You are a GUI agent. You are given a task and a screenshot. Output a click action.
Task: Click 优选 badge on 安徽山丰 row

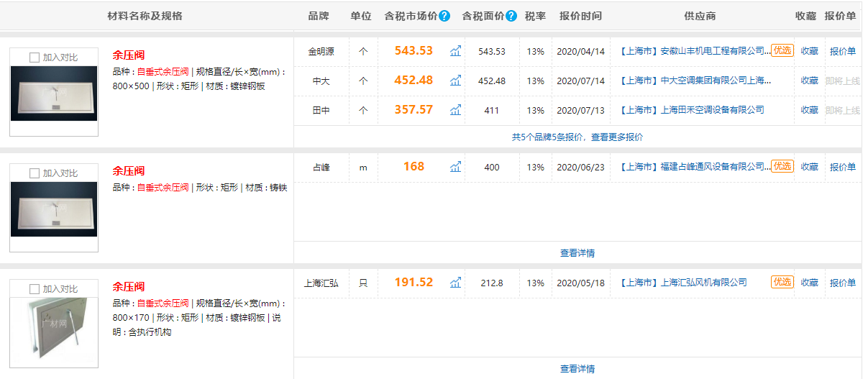point(782,50)
